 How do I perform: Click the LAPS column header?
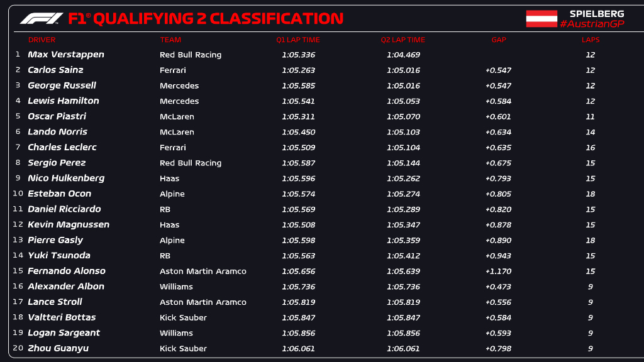591,40
